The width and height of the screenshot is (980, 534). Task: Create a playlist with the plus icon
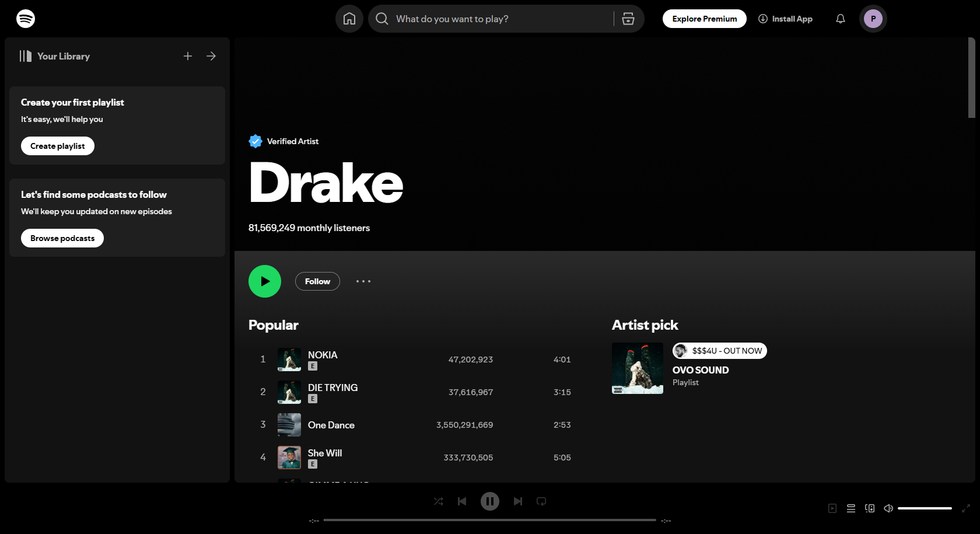(188, 56)
